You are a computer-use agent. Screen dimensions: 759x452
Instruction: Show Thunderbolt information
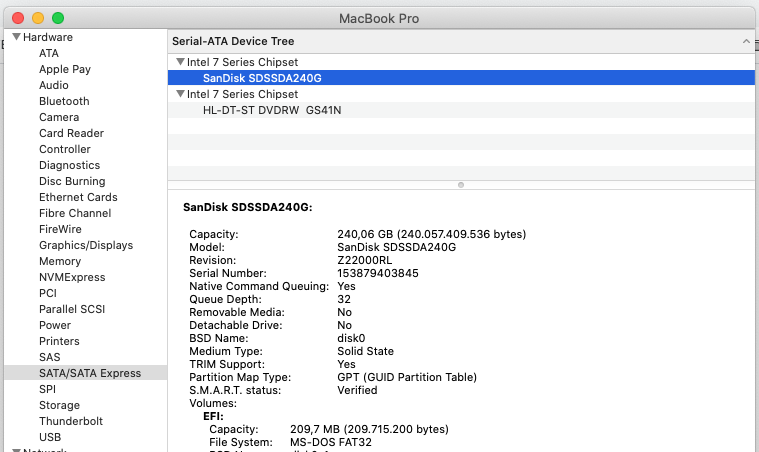(71, 421)
